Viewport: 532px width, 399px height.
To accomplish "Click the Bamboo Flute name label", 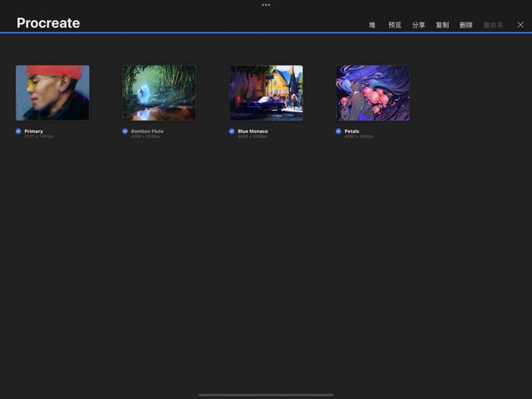I will [147, 131].
